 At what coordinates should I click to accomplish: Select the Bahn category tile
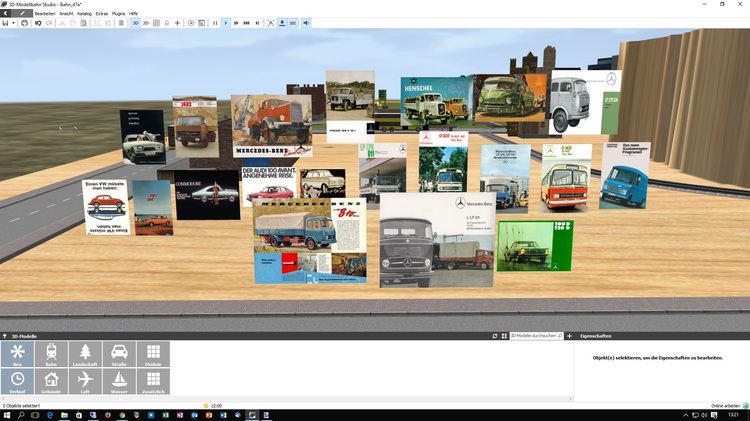[x=51, y=354]
